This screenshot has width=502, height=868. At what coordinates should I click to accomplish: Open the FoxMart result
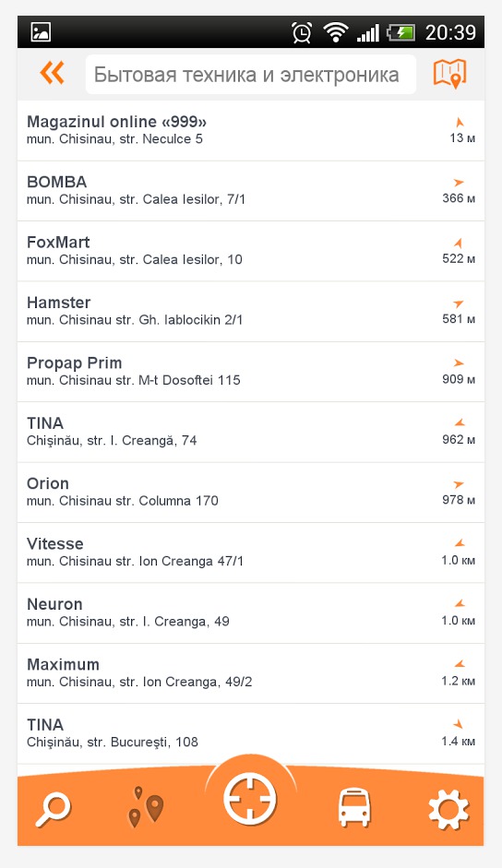[x=251, y=251]
